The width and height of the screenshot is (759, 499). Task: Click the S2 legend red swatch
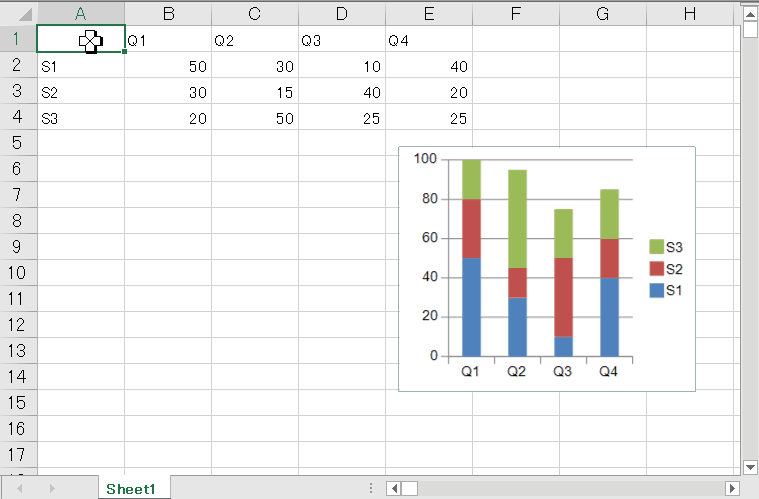tap(656, 268)
